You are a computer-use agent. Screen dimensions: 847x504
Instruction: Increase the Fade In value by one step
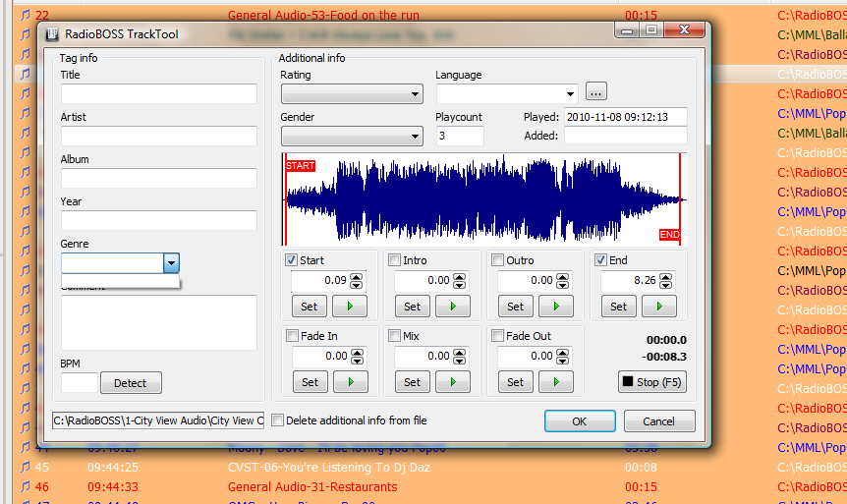tap(357, 353)
